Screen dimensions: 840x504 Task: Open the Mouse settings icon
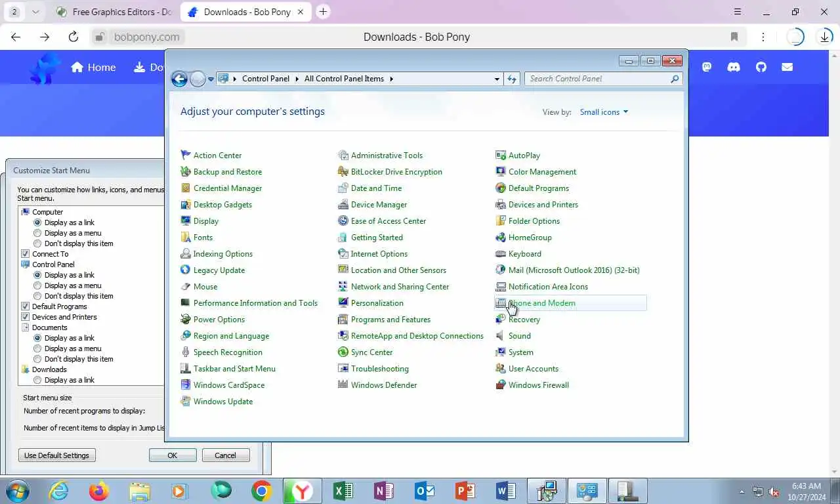pyautogui.click(x=186, y=287)
